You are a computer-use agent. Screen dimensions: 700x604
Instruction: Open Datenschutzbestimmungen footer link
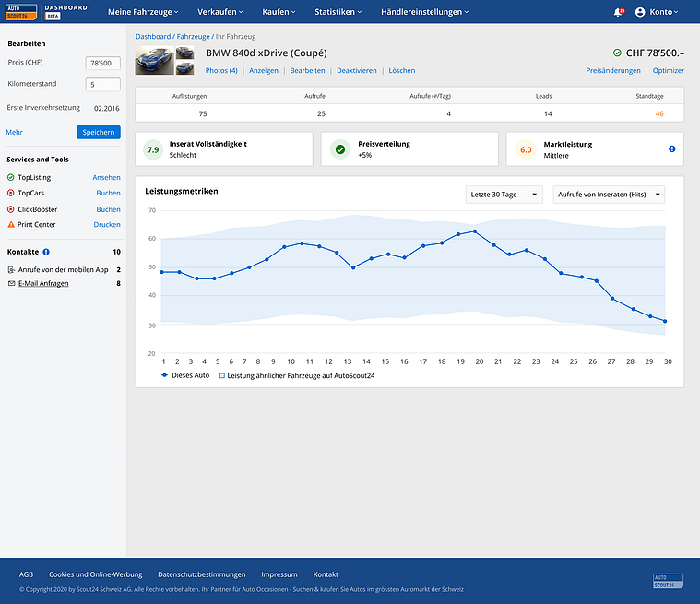[x=202, y=574]
